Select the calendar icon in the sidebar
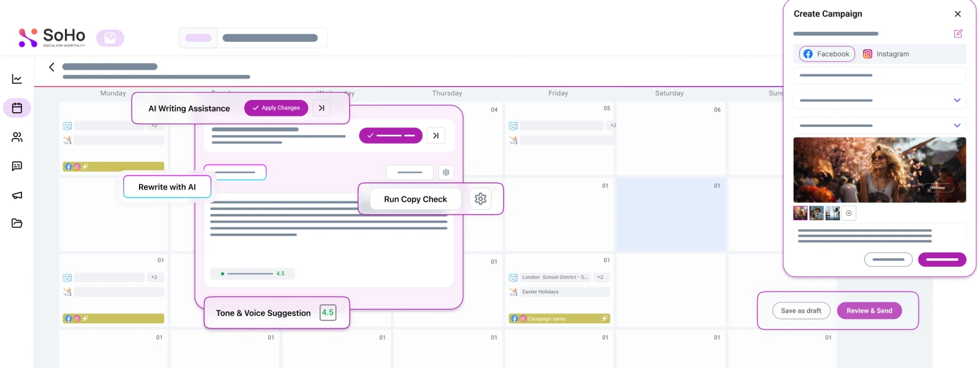The width and height of the screenshot is (980, 368). point(17,108)
